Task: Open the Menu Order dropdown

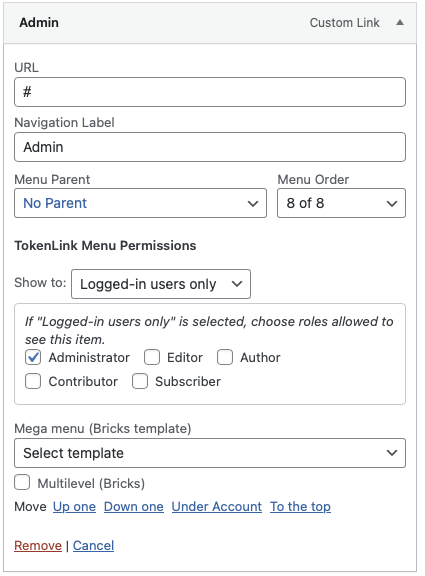Action: click(341, 203)
